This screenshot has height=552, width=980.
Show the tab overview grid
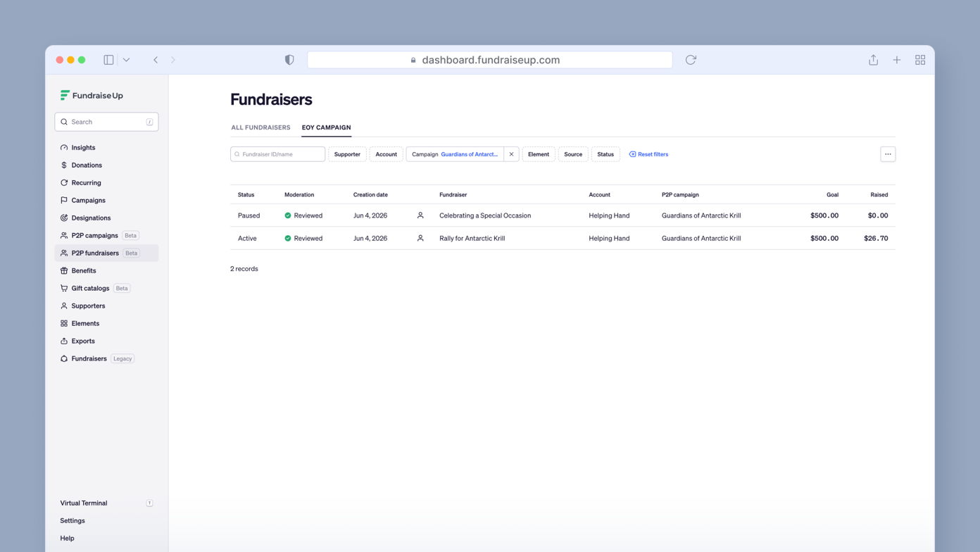920,60
